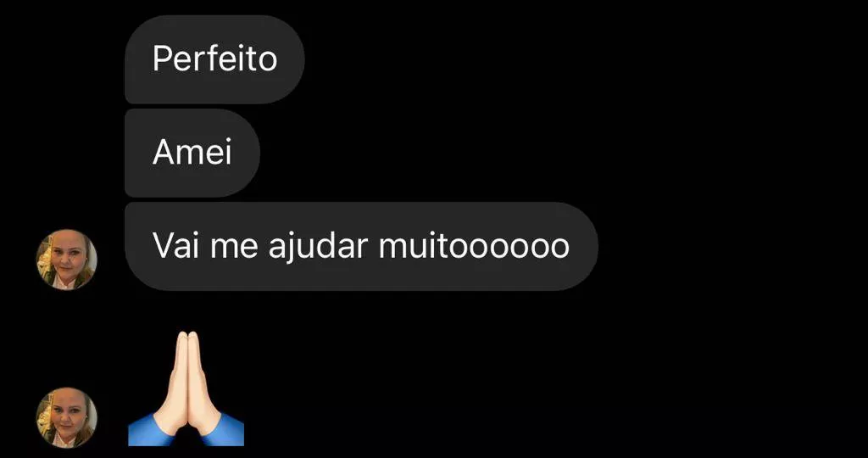
Task: Click the rounded right edge of "Amei" bubble
Action: pos(248,153)
